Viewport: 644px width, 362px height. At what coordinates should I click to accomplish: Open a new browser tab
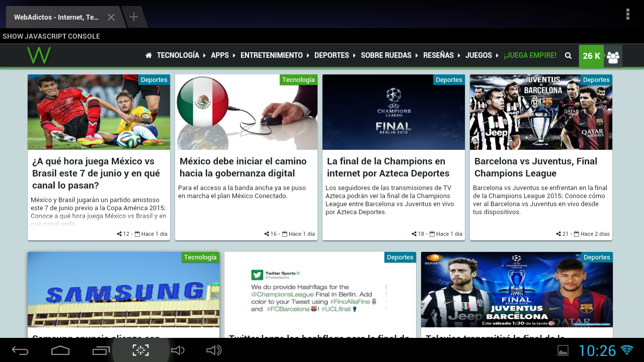(134, 17)
